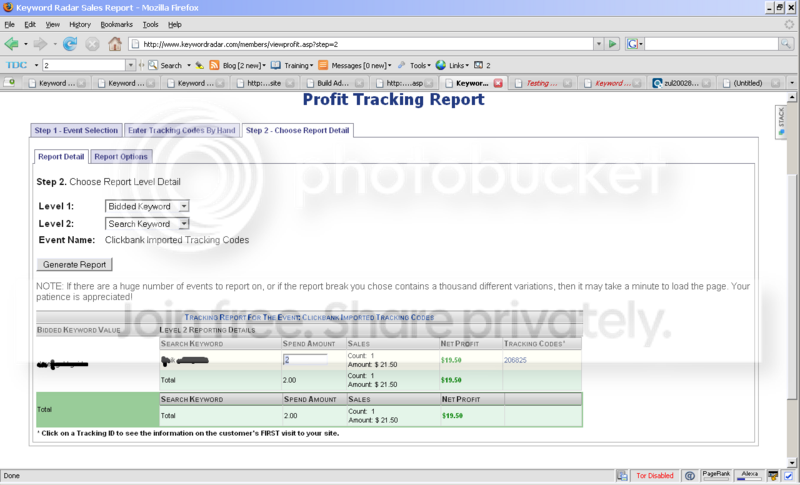
Task: Open the Blog RSS feed icon
Action: coord(214,65)
